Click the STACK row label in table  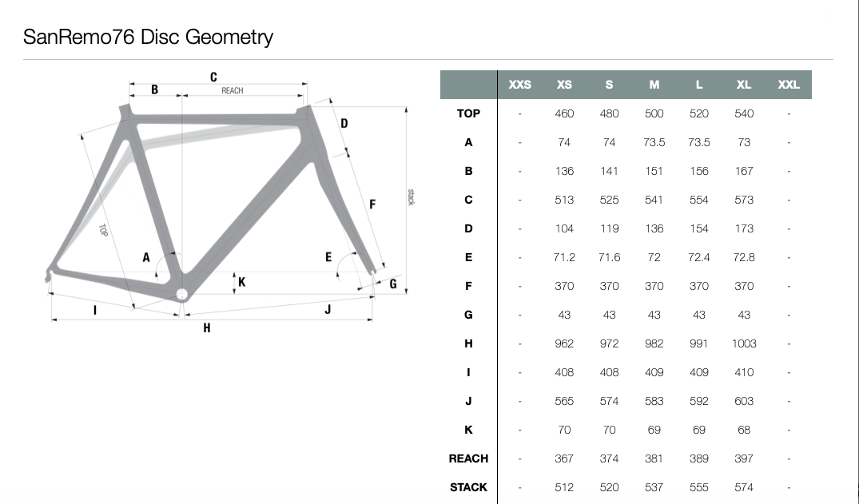(468, 487)
